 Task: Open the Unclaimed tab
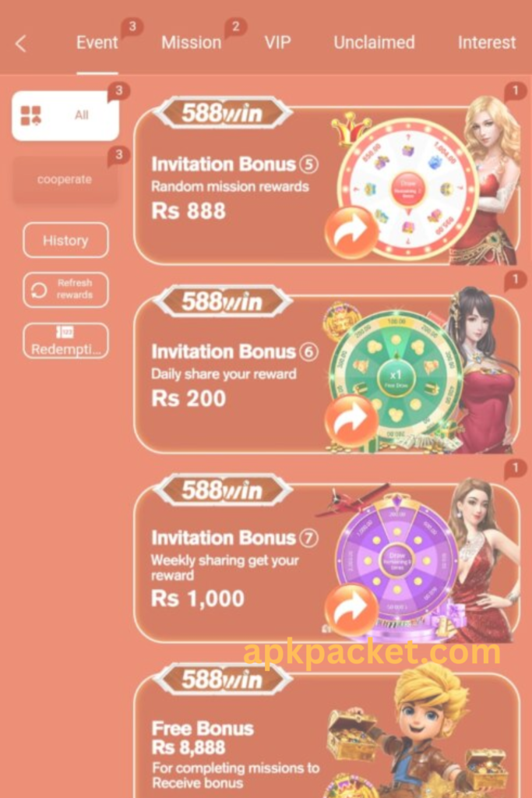pos(375,43)
